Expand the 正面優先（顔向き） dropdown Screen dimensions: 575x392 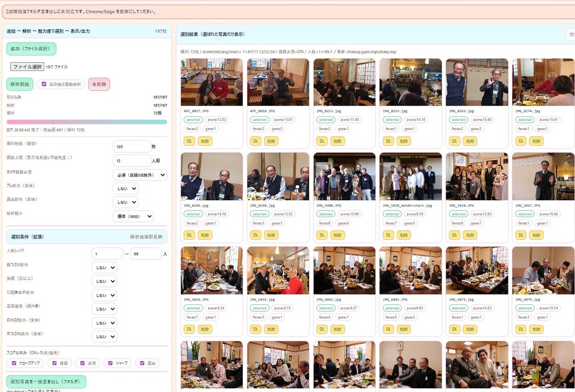104,309
